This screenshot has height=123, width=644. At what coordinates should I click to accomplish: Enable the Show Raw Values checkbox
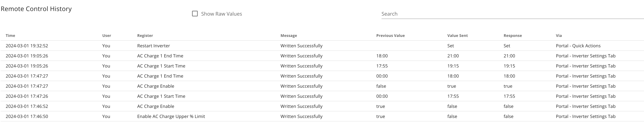195,14
